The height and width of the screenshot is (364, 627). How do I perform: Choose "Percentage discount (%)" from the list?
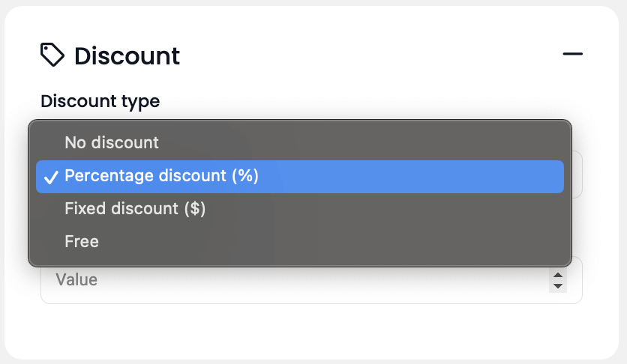[161, 176]
